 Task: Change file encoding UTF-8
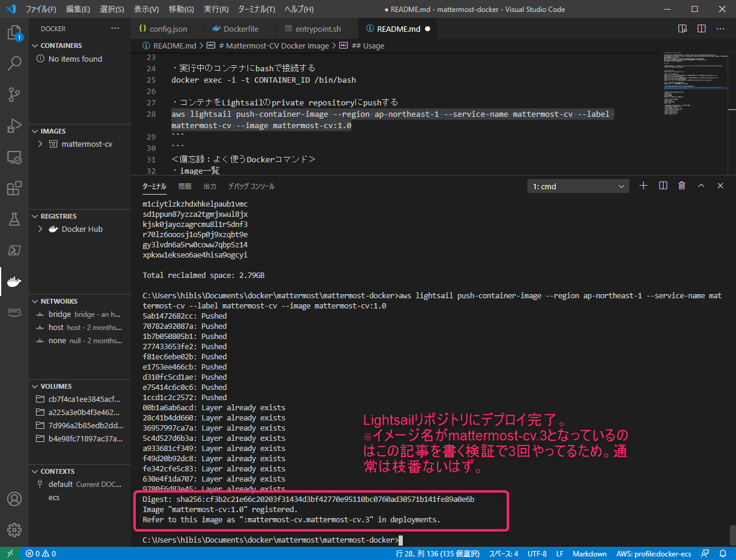pos(537,553)
